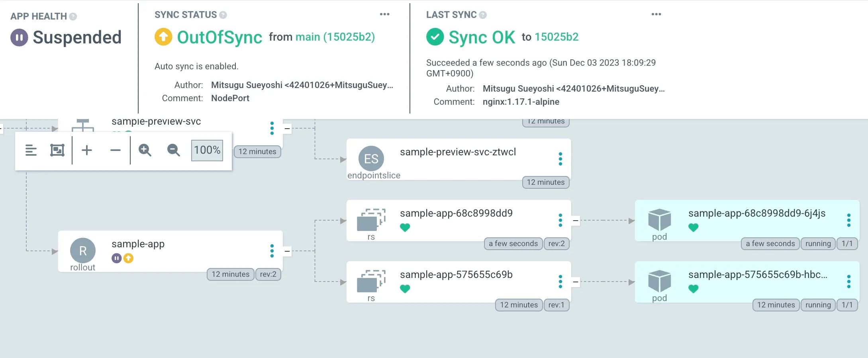This screenshot has width=868, height=358.
Task: Open the main (15025b2) revision link
Action: point(335,37)
